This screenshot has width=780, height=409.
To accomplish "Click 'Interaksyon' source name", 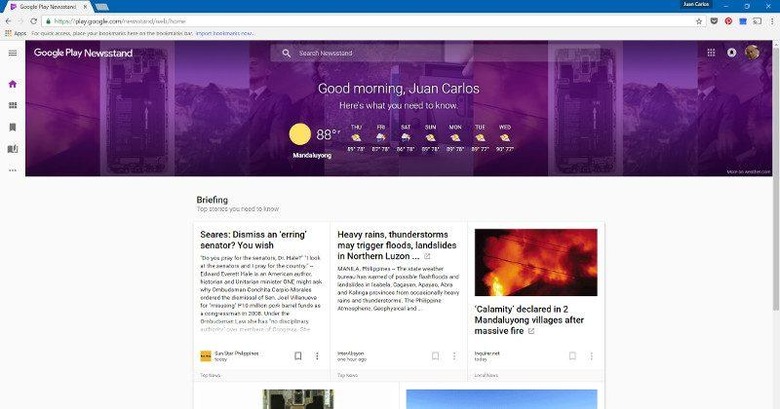I will 351,353.
